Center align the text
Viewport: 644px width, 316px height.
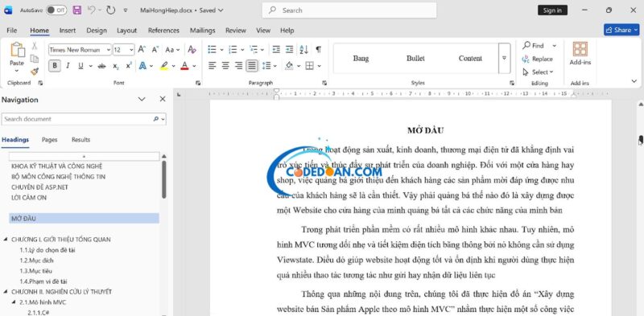(225, 66)
